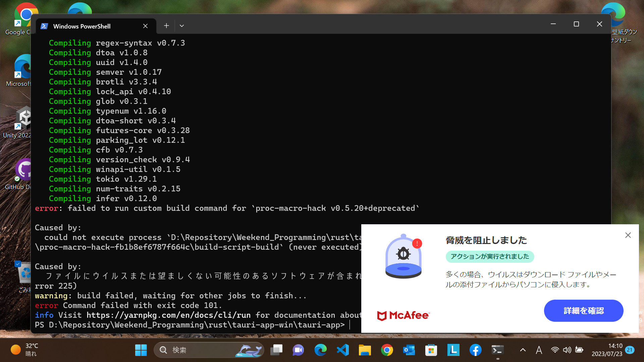The height and width of the screenshot is (362, 644).
Task: Click the McAfee logo in the notification
Action: point(403,315)
